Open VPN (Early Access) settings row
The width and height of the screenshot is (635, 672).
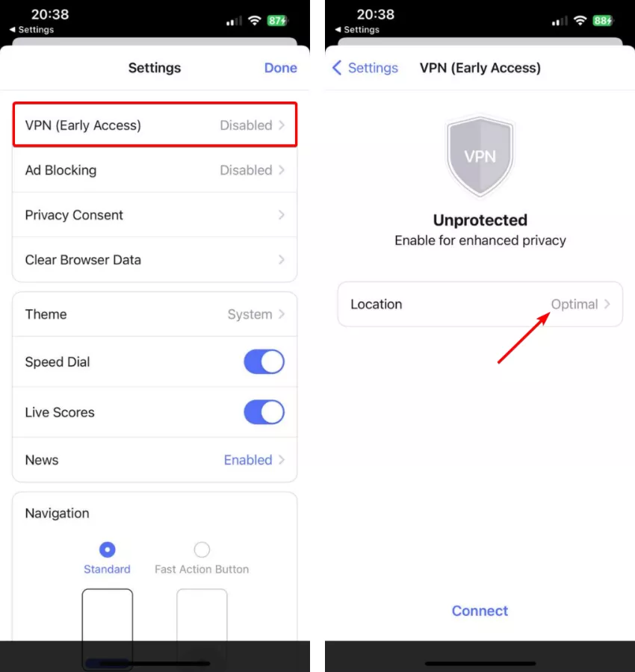[155, 125]
